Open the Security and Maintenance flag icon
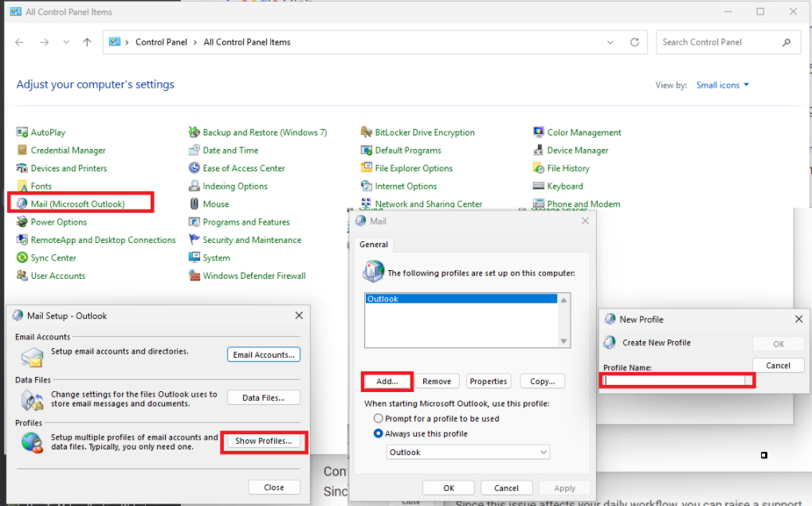The width and height of the screenshot is (812, 506). pyautogui.click(x=194, y=240)
